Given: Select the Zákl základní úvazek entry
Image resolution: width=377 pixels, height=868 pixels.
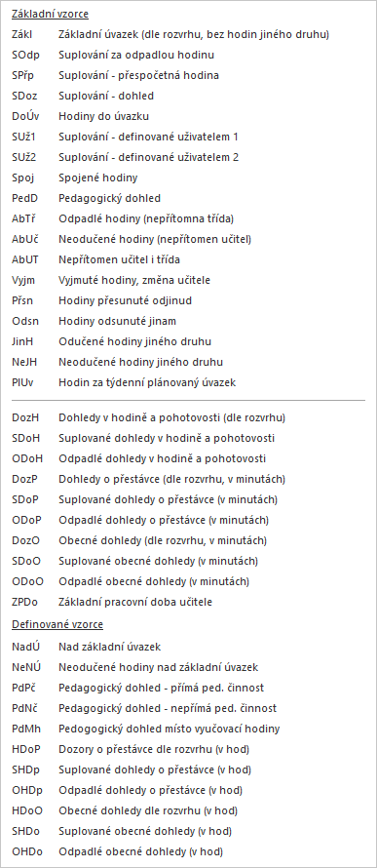Looking at the screenshot, I should 170,34.
